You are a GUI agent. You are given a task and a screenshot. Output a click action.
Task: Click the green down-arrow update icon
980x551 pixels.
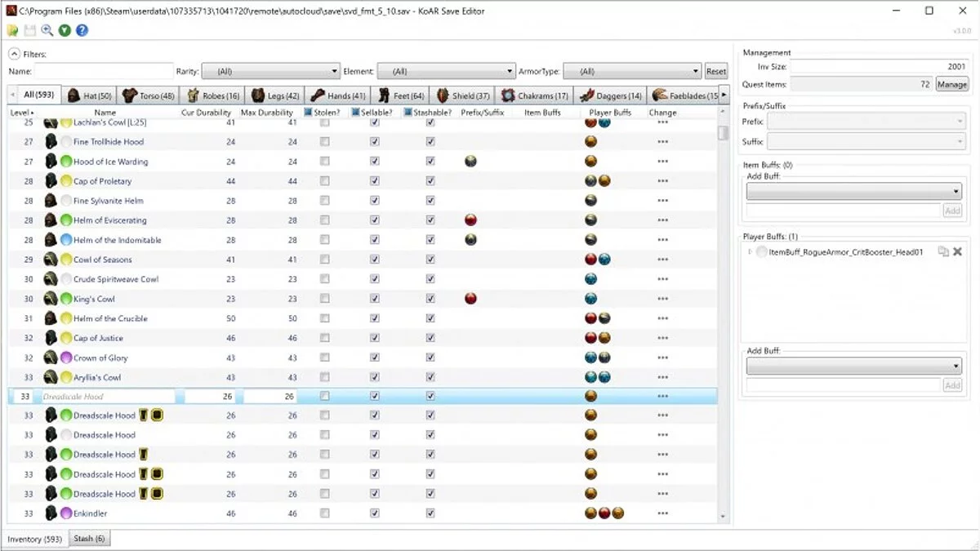(65, 30)
